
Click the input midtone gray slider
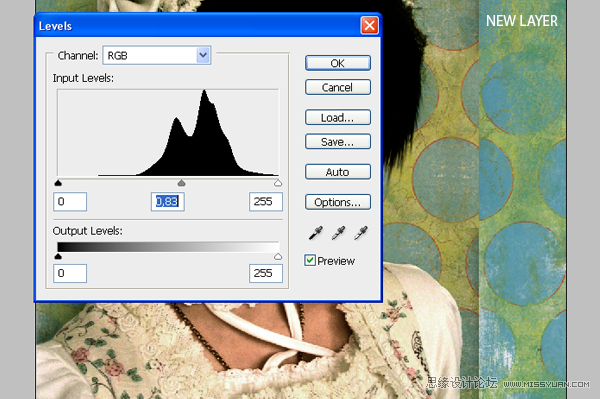(181, 183)
